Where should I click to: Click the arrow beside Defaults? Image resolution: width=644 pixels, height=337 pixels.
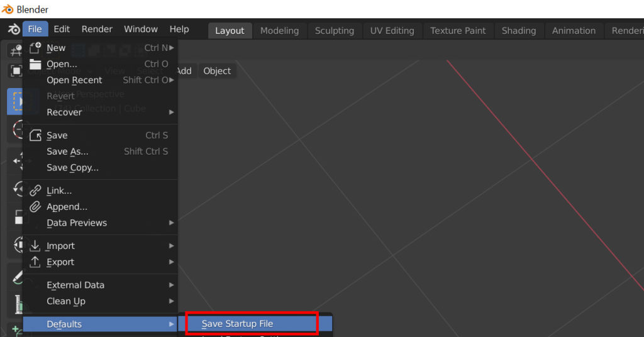coord(171,324)
